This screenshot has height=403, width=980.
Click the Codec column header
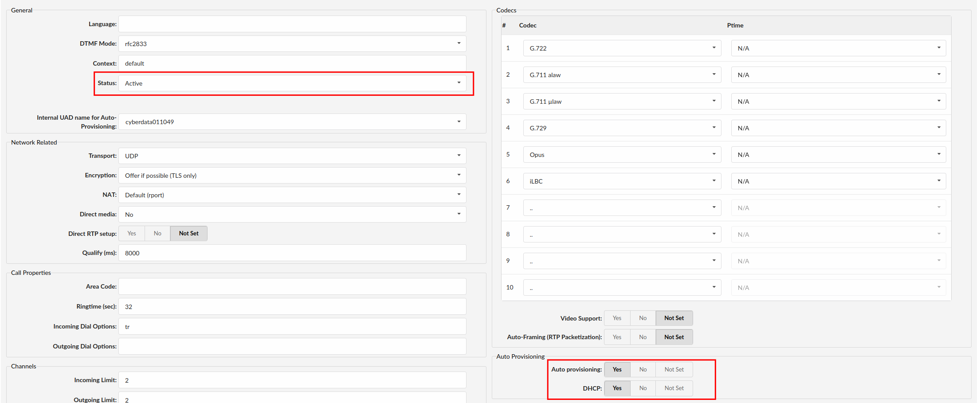[528, 26]
